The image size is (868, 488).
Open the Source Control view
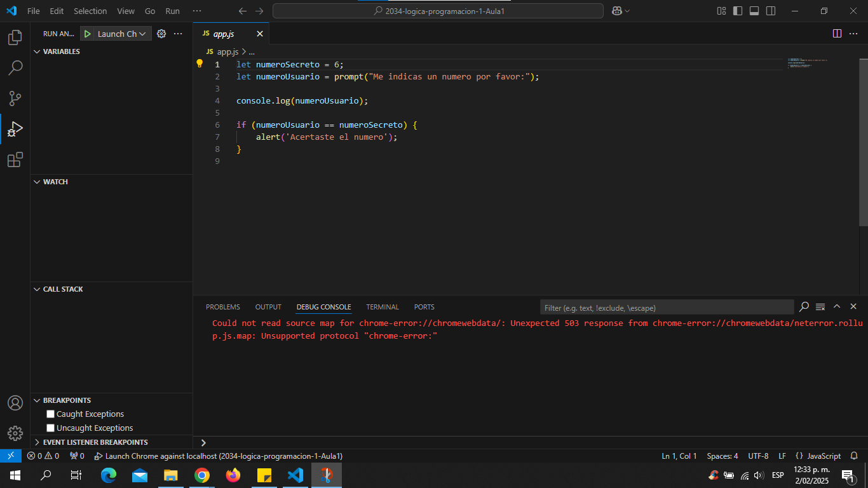(15, 98)
